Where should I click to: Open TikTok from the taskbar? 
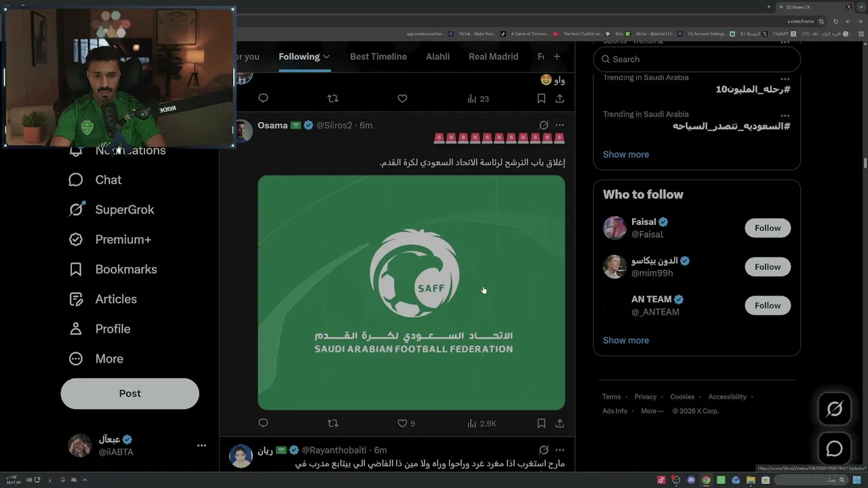[x=661, y=480]
